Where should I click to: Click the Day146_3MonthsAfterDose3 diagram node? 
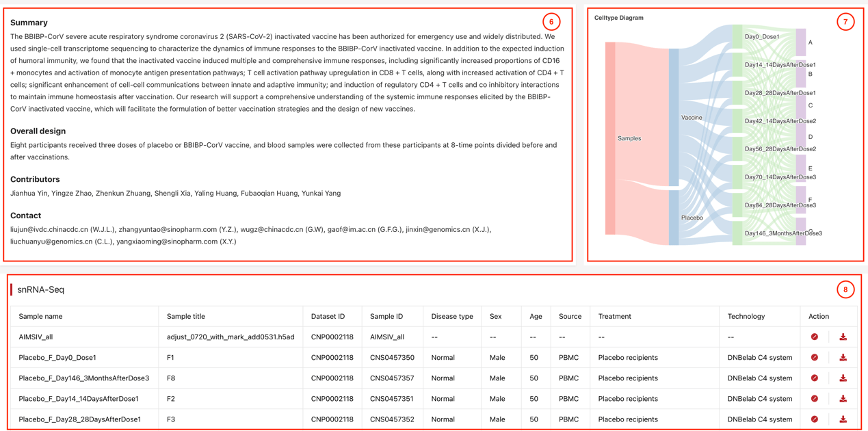[737, 233]
